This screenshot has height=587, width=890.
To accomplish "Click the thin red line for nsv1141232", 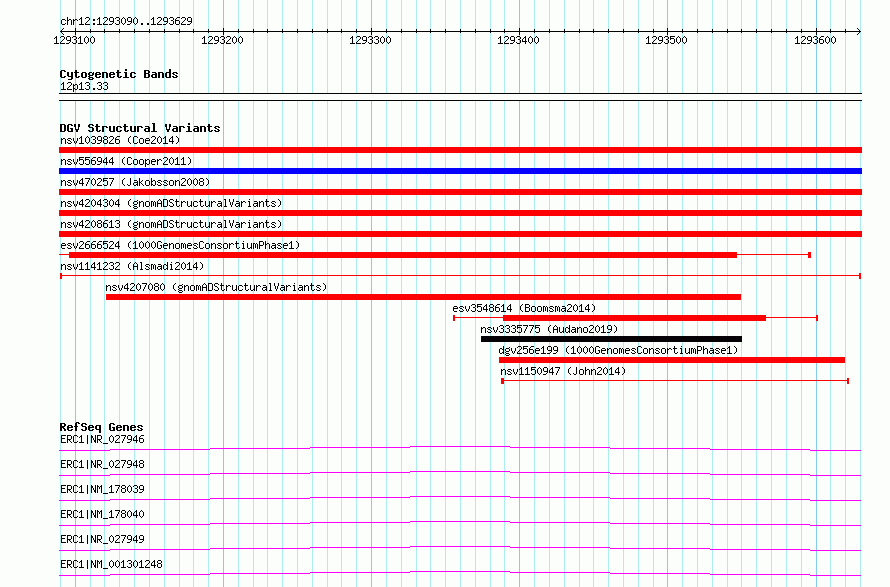I will tap(460, 276).
